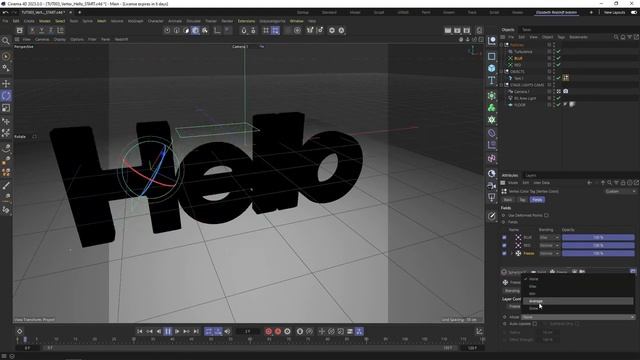Pause playback with the highlighted pause button

pos(168,331)
